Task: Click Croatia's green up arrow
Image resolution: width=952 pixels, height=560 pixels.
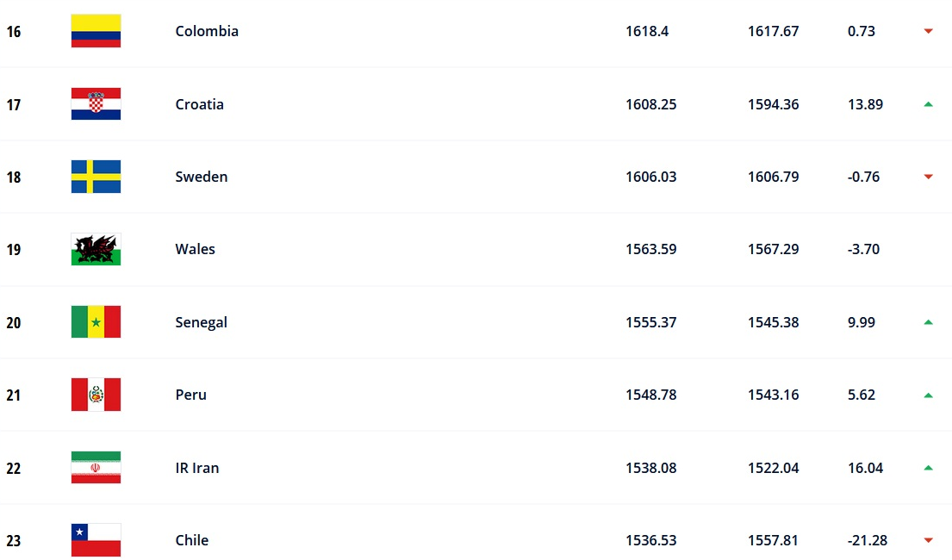Action: point(928,104)
